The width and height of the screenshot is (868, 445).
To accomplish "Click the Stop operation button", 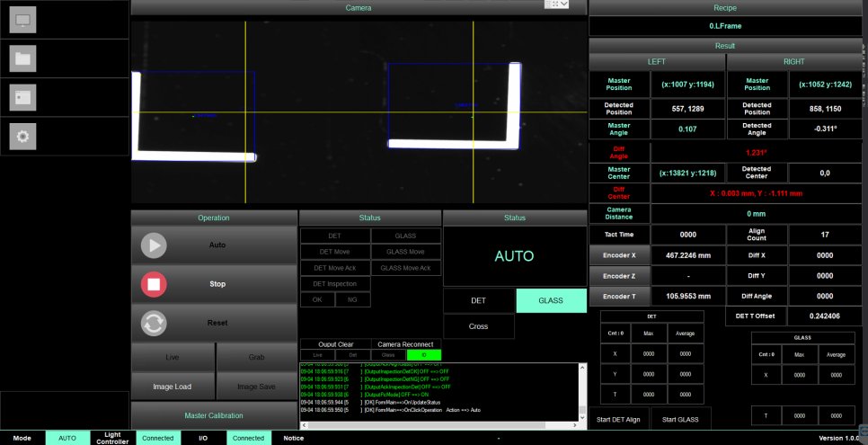I will [214, 284].
